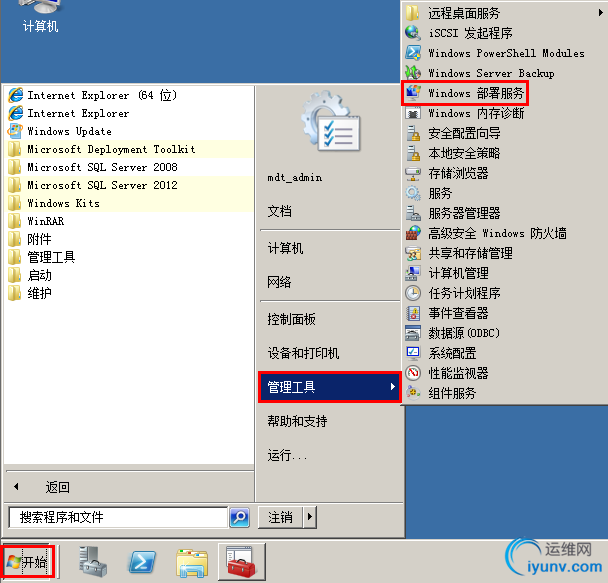This screenshot has width=608, height=583.
Task: Launch the PowerShell taskbar icon
Action: point(142,561)
